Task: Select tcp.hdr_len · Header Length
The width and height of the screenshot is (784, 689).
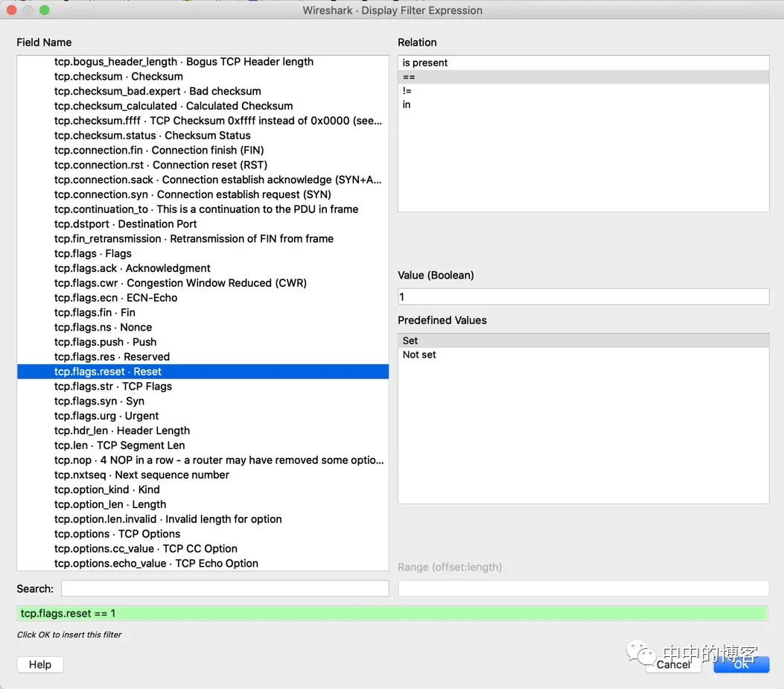Action: pos(203,431)
